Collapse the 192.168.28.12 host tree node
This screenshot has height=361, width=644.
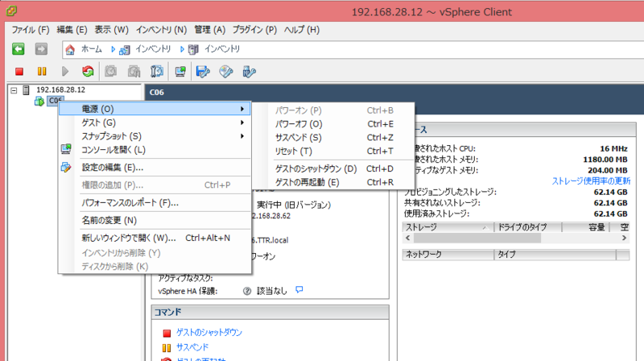[x=14, y=90]
